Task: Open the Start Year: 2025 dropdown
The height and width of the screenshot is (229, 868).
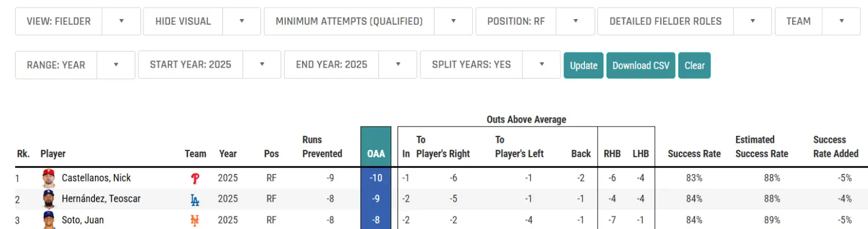Action: pyautogui.click(x=262, y=65)
